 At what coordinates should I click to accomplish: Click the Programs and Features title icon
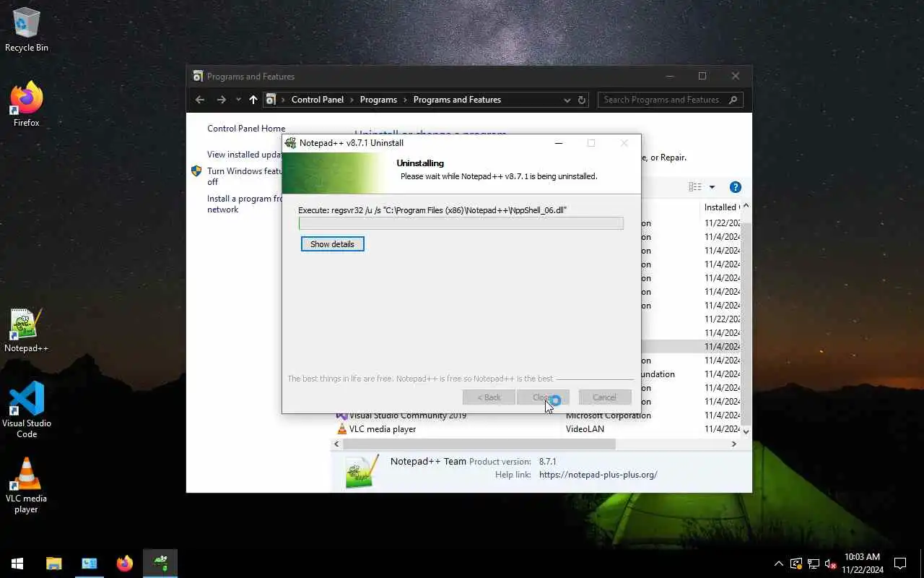(198, 77)
